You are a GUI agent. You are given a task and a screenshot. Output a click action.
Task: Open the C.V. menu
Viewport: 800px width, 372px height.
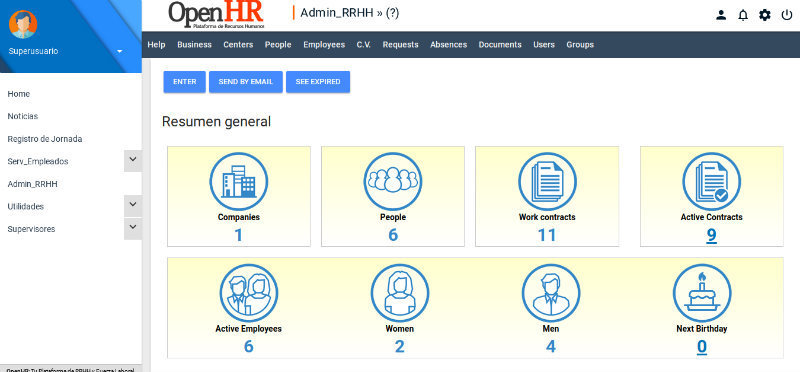click(x=364, y=44)
